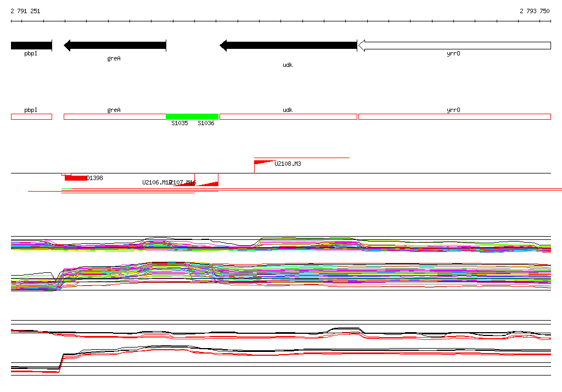
Task: Click the red-outlined udk box
Action: click(288, 116)
